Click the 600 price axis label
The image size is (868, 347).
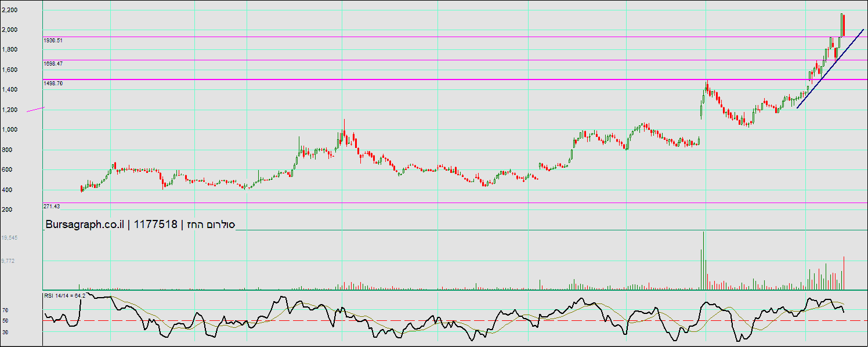7,169
